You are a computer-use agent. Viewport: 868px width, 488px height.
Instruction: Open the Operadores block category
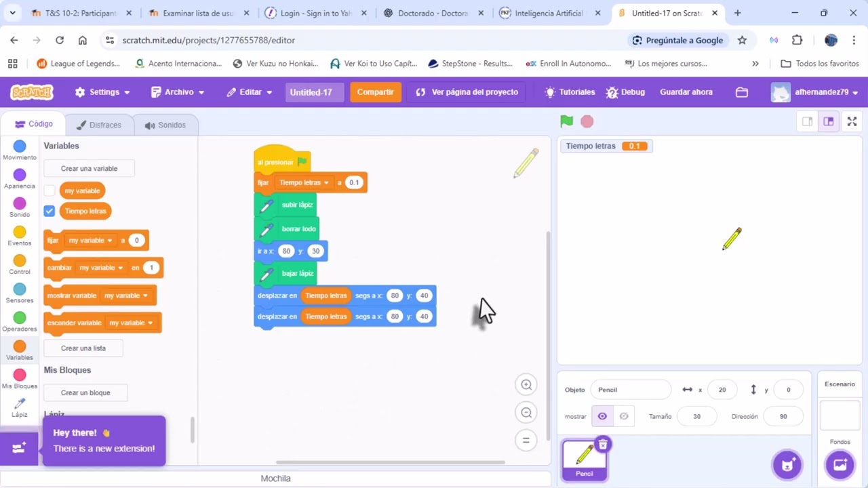(20, 321)
